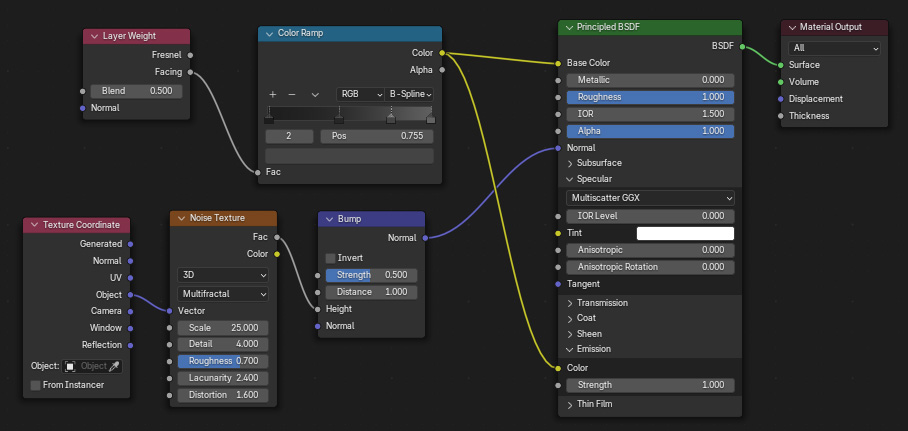Toggle the Invert checkbox in Bump node
The width and height of the screenshot is (908, 431).
pos(331,258)
